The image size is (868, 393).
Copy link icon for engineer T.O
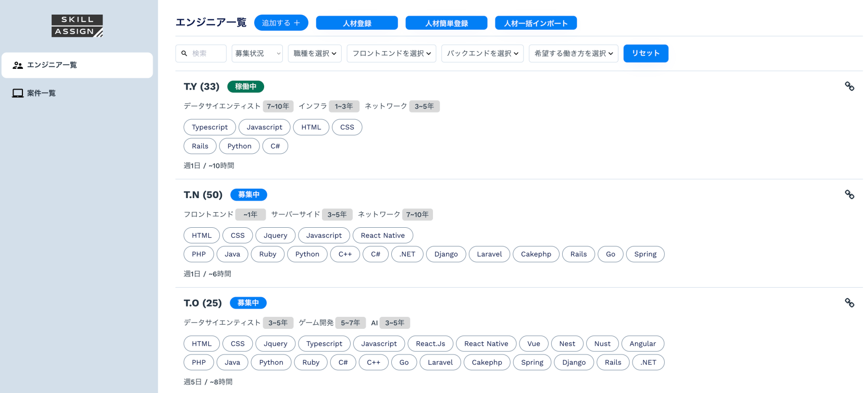click(849, 303)
